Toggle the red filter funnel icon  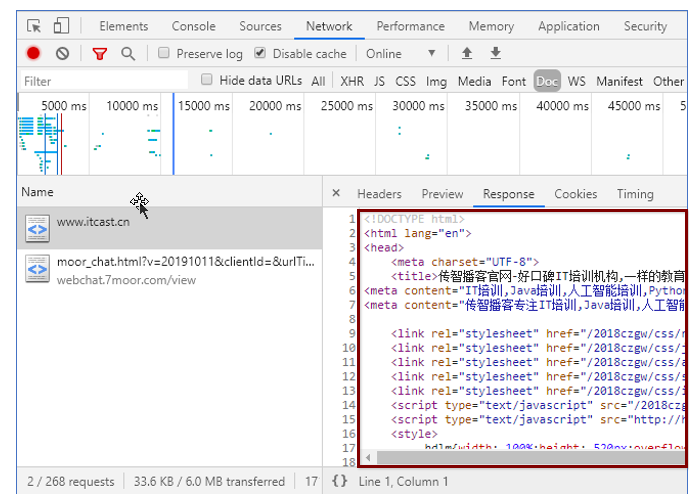(99, 54)
